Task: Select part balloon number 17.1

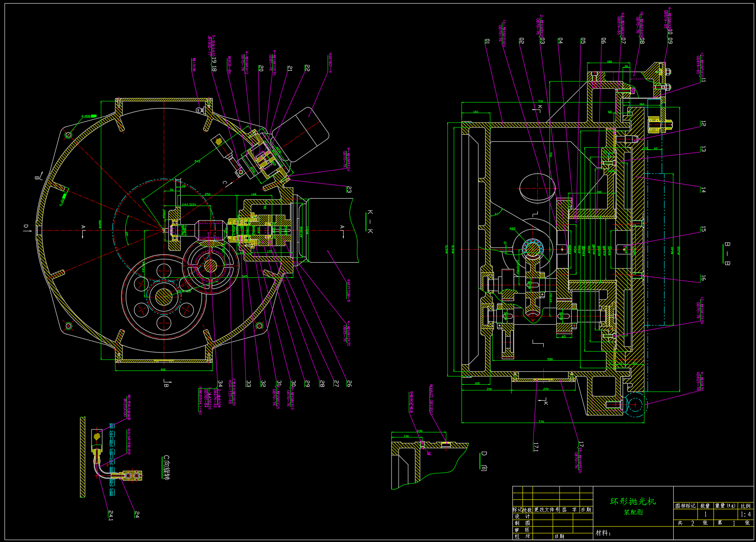Action: pos(536,447)
